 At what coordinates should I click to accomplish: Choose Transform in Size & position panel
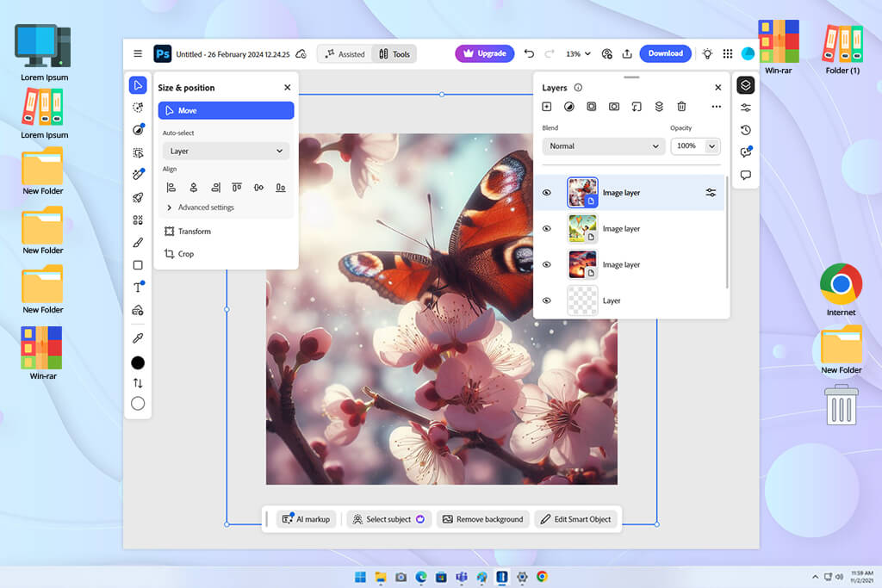pyautogui.click(x=188, y=231)
